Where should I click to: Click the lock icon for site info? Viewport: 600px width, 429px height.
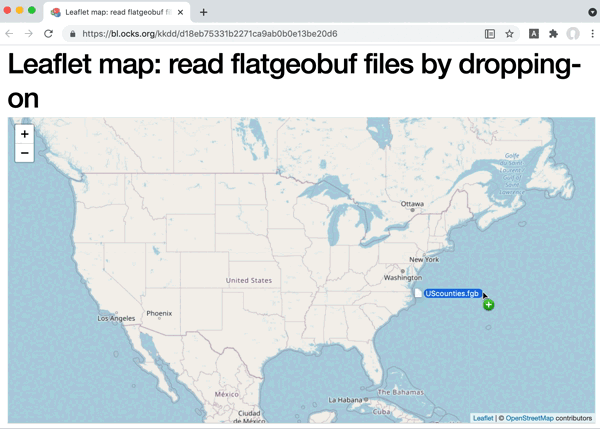coord(73,34)
